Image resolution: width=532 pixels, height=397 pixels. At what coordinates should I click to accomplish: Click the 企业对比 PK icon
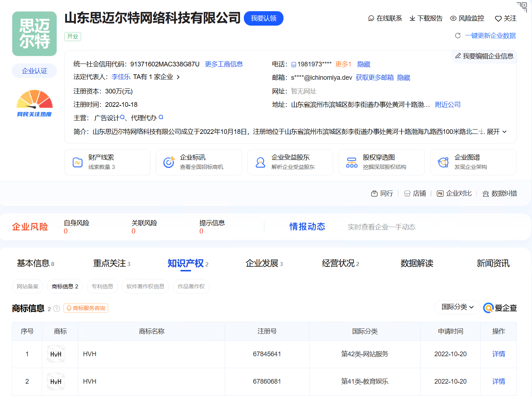(x=440, y=194)
